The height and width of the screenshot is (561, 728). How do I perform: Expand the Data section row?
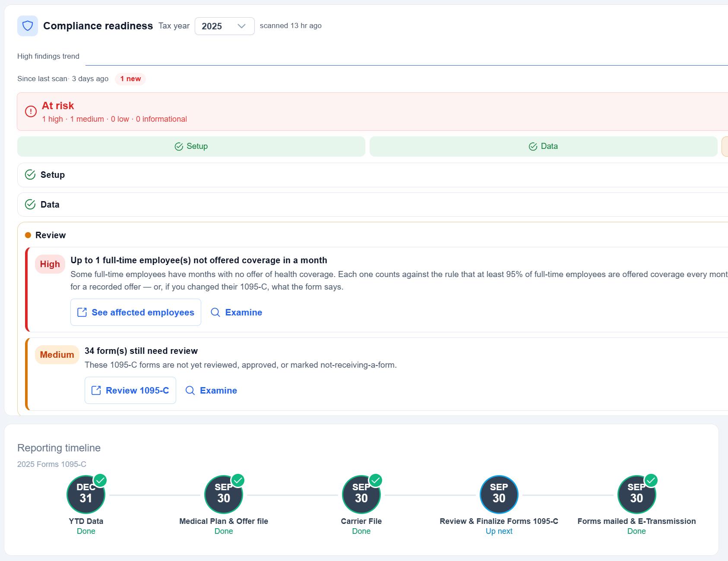coord(373,205)
